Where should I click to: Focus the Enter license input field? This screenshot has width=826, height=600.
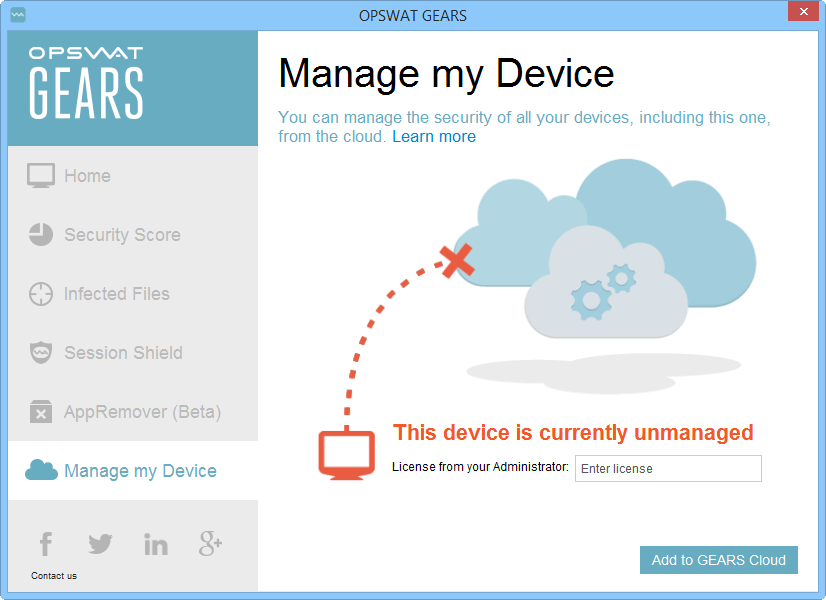668,468
